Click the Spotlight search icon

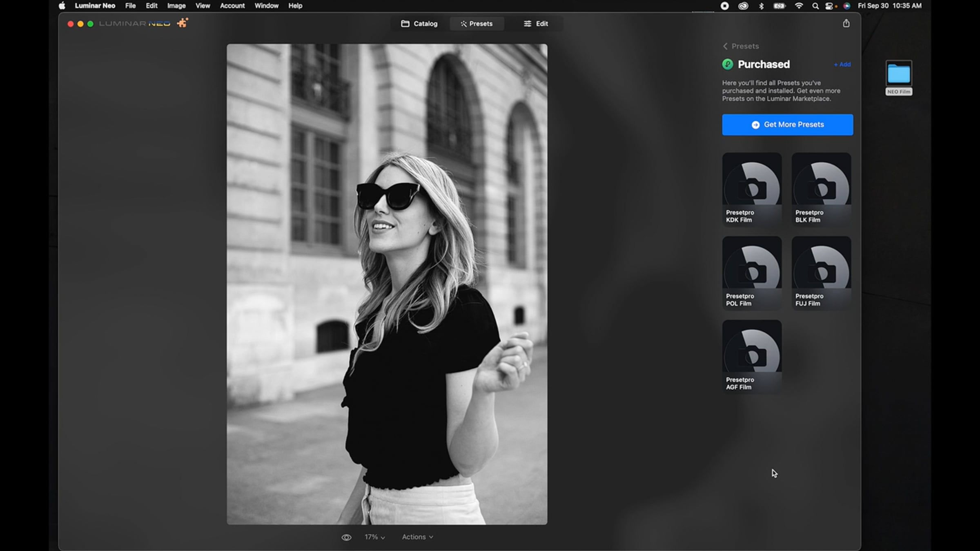click(815, 6)
